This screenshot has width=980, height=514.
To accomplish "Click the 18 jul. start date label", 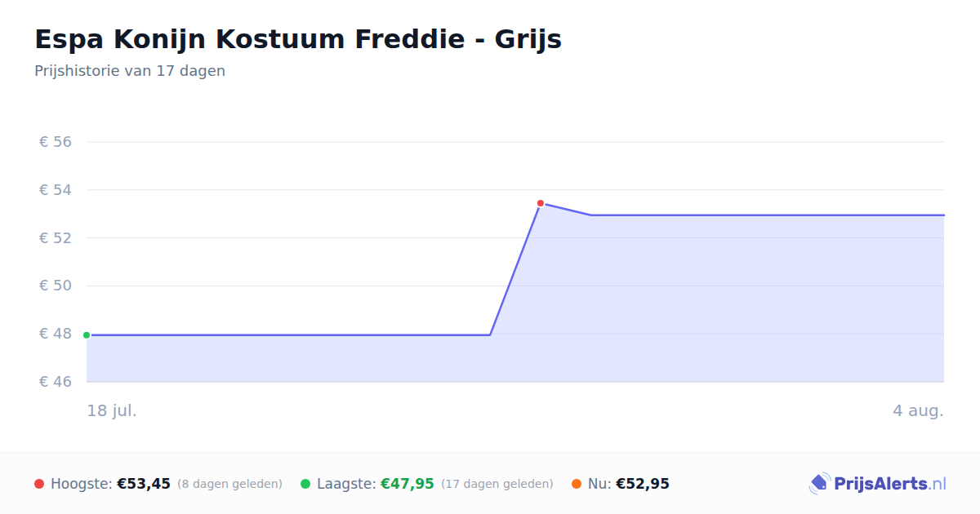I will (112, 410).
